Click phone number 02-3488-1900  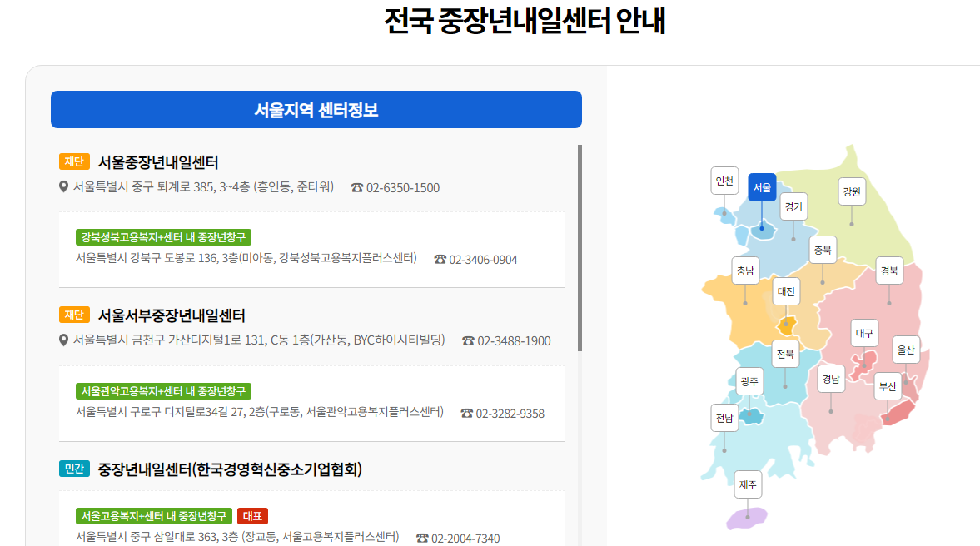pyautogui.click(x=514, y=340)
